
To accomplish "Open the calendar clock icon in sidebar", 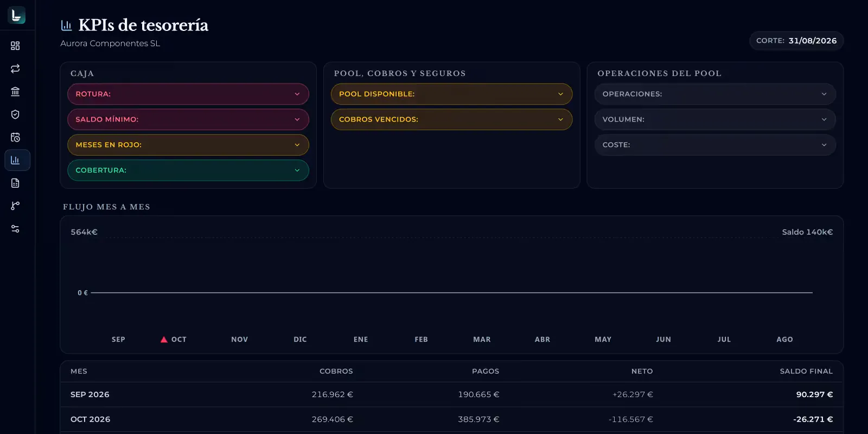I will [15, 137].
